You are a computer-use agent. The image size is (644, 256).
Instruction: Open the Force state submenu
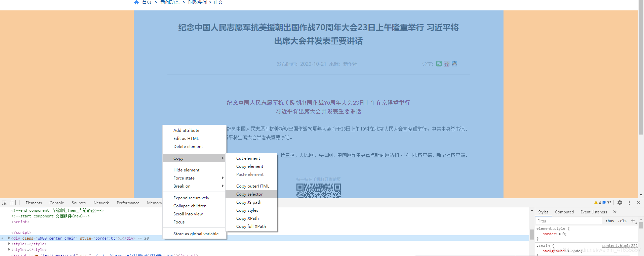[x=194, y=178]
